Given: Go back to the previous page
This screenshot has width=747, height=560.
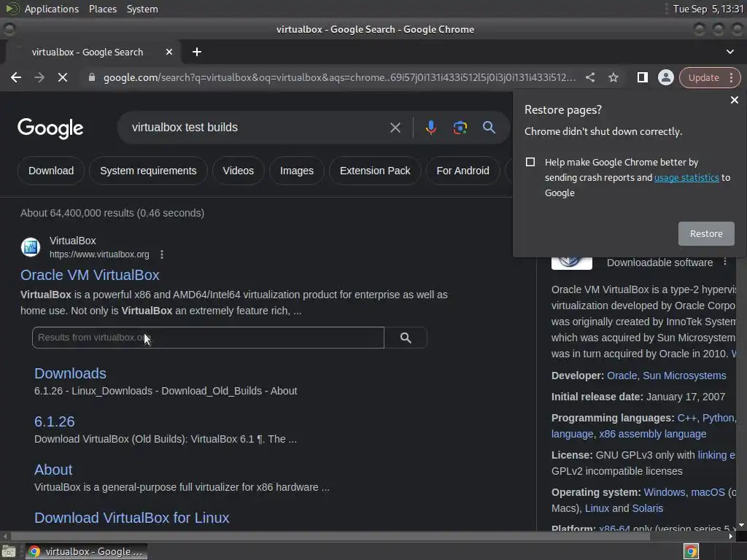Looking at the screenshot, I should (x=16, y=77).
